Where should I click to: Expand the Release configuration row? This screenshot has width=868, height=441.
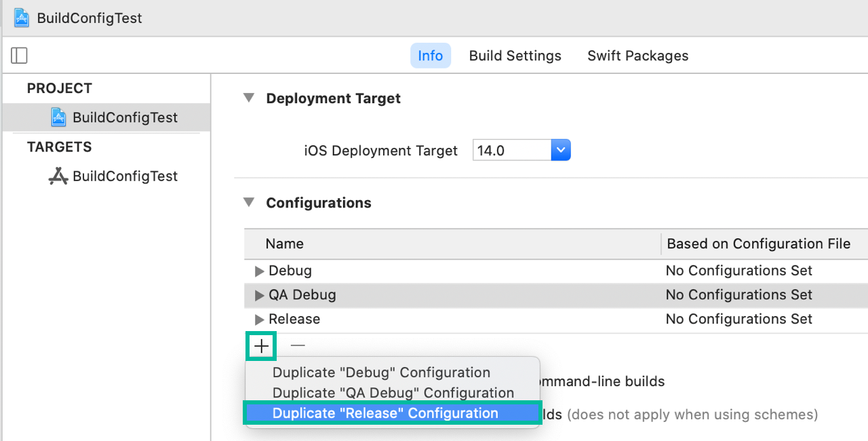point(259,320)
